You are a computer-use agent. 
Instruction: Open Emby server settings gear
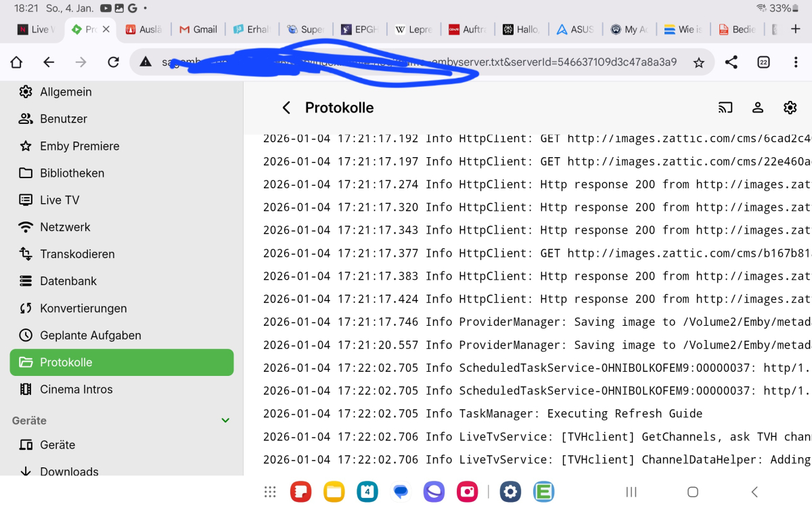[790, 107]
